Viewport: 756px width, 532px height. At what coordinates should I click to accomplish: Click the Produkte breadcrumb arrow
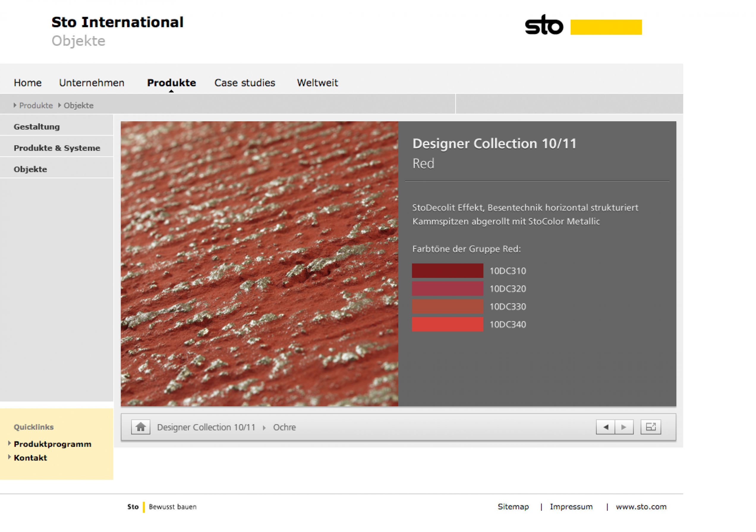point(15,105)
